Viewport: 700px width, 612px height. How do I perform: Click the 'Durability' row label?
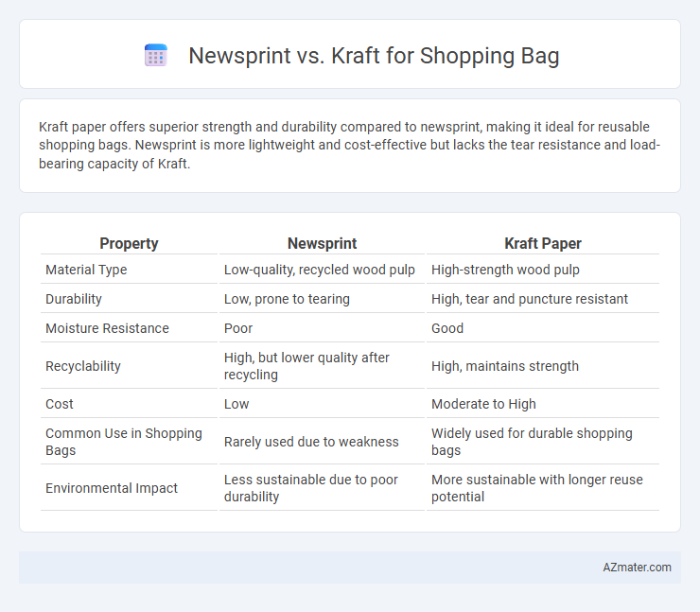coord(74,299)
